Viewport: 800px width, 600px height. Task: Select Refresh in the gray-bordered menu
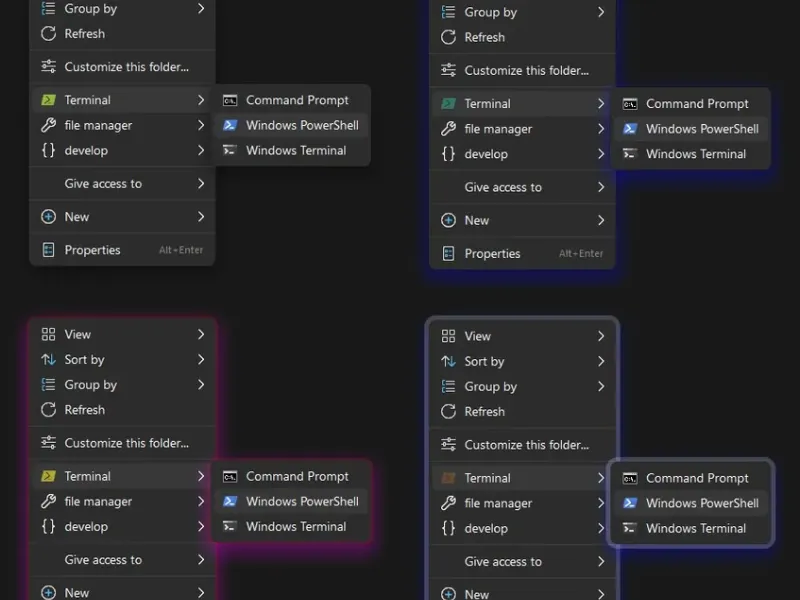pos(522,412)
